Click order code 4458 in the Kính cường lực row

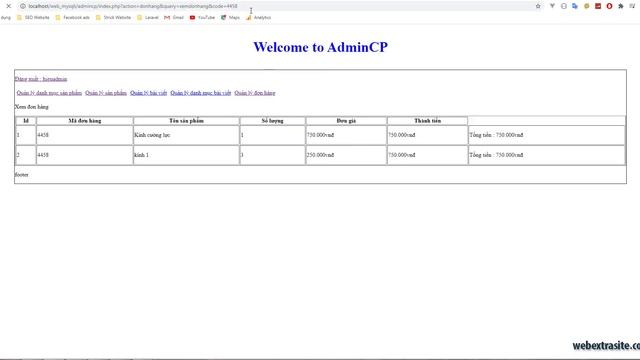click(85, 135)
